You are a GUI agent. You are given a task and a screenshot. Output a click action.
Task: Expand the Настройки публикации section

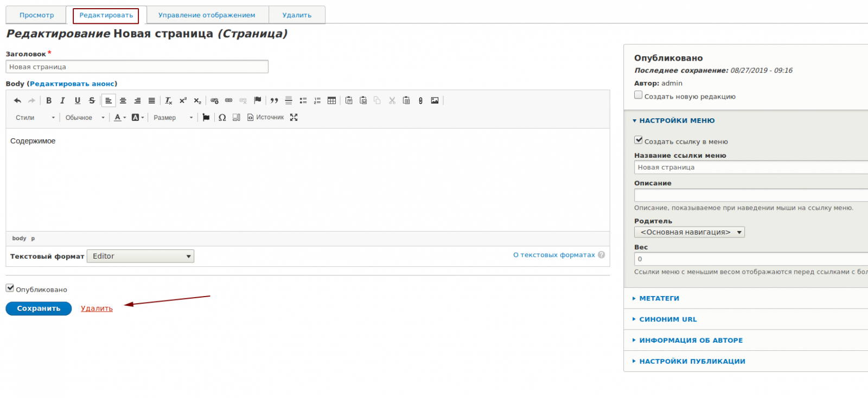pyautogui.click(x=692, y=362)
